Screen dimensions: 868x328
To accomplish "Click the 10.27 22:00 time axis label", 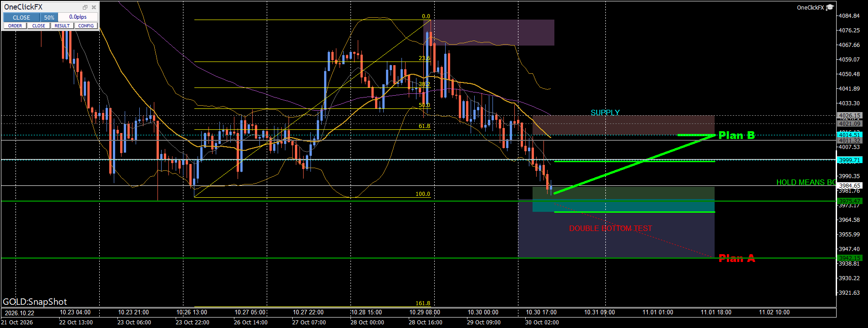I will click(x=308, y=312).
